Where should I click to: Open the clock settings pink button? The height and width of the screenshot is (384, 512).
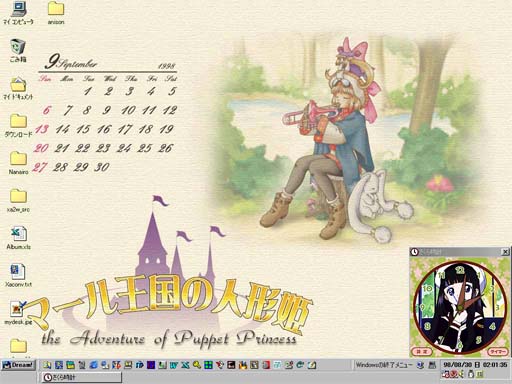(x=422, y=351)
